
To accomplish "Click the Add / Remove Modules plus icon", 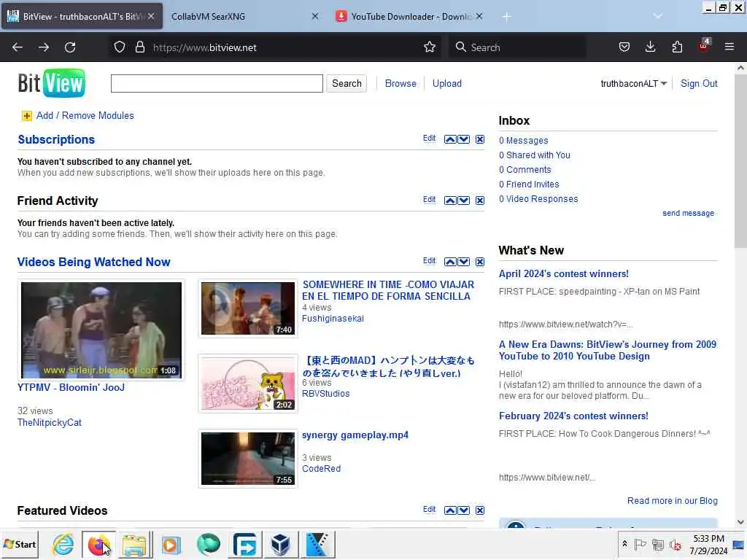I will click(x=27, y=116).
